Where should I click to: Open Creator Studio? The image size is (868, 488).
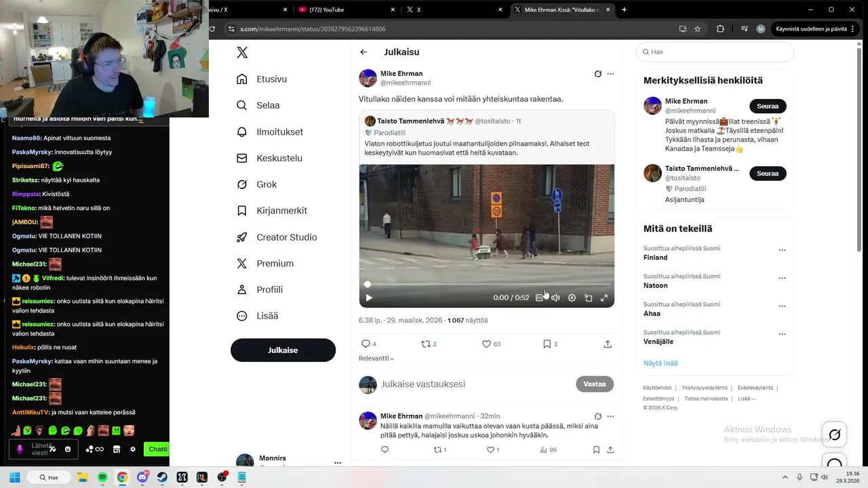coord(276,237)
